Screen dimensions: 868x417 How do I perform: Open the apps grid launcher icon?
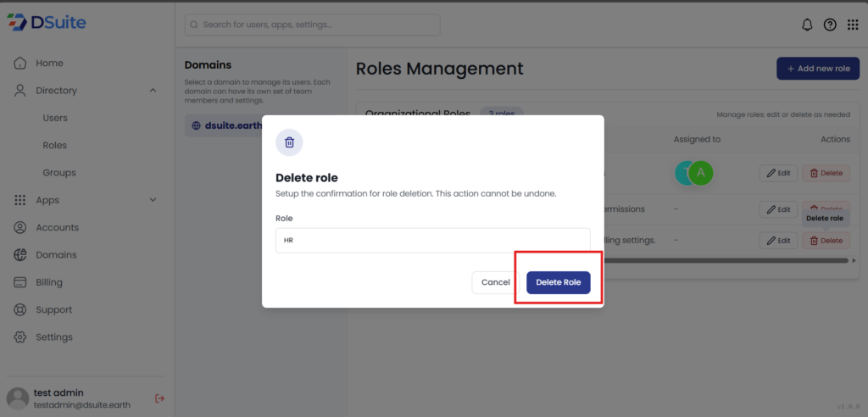853,25
